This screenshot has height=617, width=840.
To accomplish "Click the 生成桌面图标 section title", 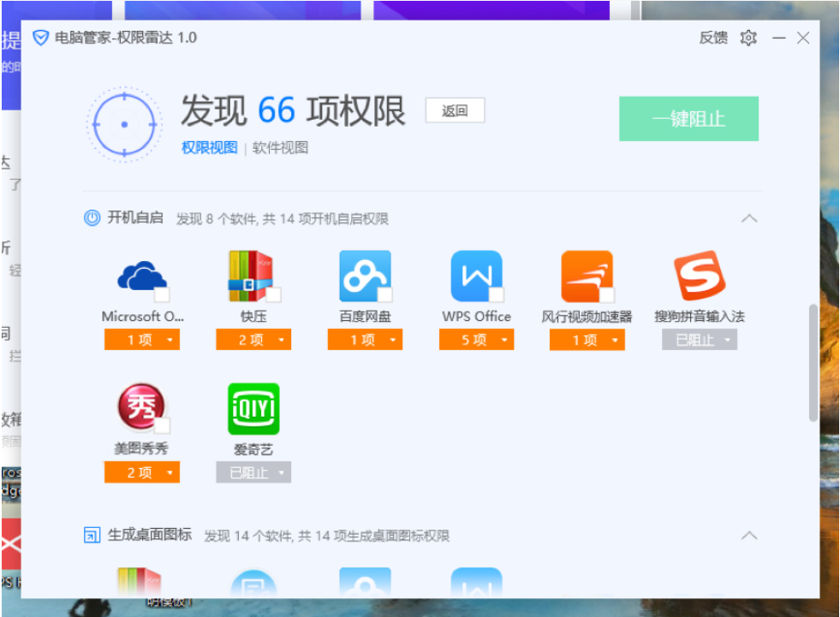I will tap(150, 535).
